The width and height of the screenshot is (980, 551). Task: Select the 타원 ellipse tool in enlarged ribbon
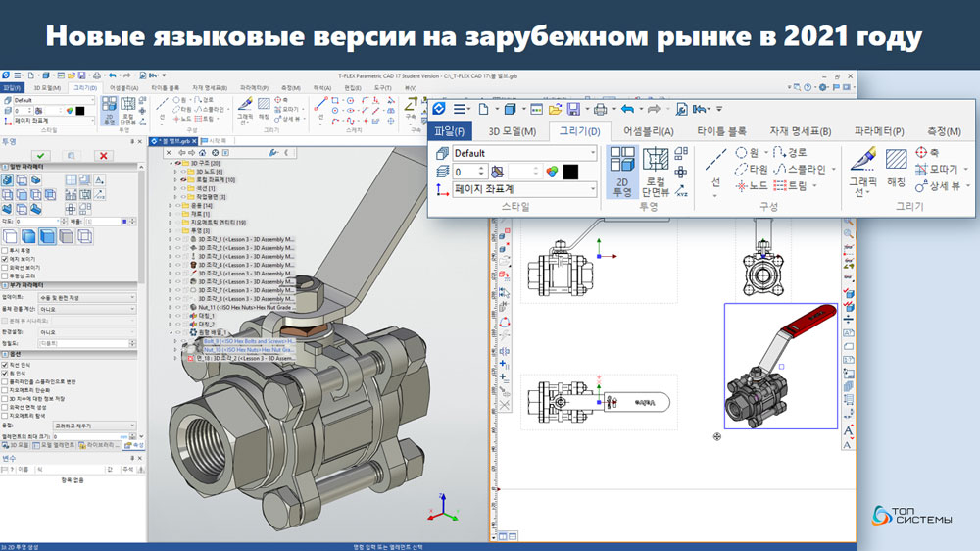(x=752, y=169)
